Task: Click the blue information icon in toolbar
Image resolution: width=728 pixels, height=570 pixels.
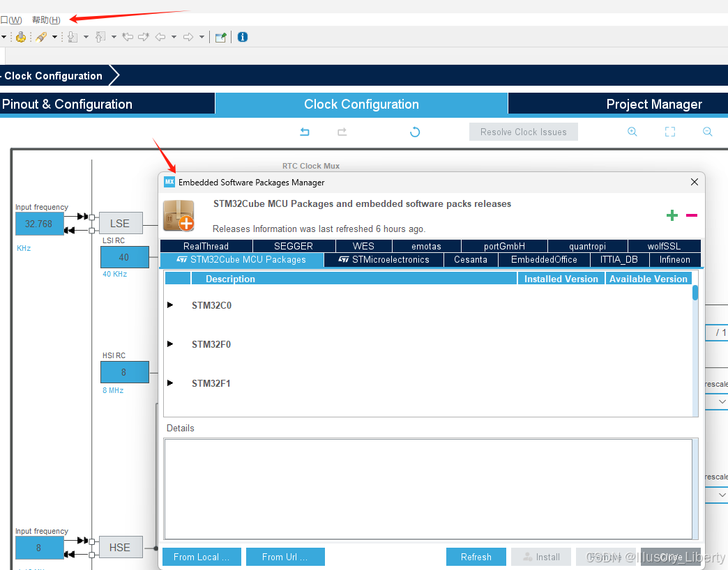Action: (x=243, y=37)
